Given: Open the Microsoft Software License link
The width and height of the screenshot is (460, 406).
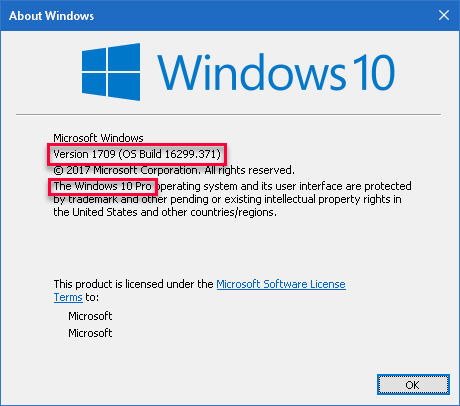Looking at the screenshot, I should 281,284.
